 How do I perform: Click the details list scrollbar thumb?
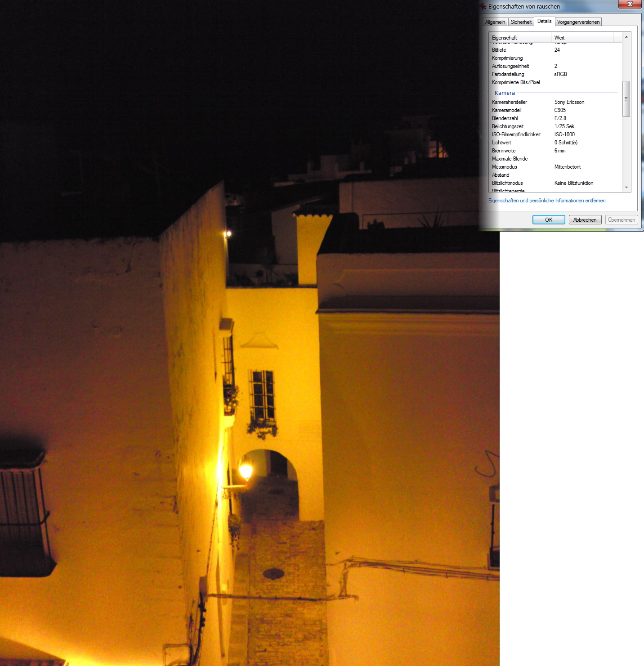626,99
